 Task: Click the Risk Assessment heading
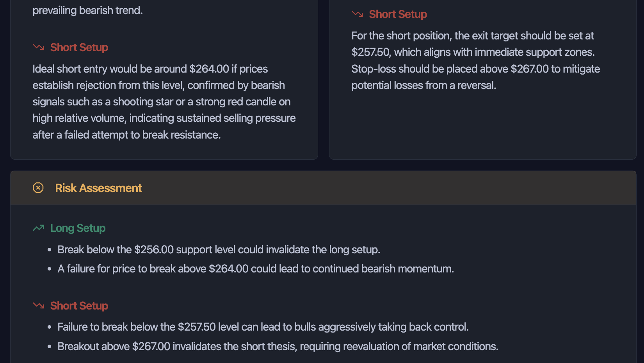(98, 188)
